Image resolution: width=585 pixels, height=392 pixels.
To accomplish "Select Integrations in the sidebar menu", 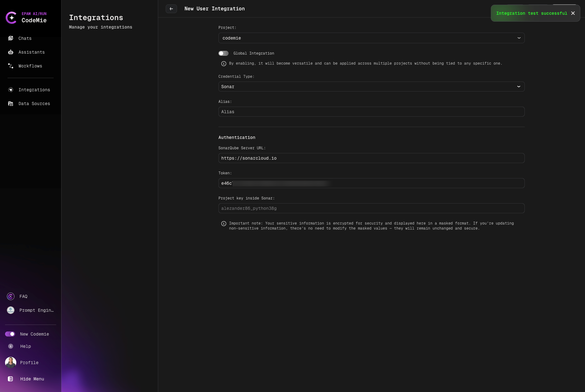I will point(34,90).
